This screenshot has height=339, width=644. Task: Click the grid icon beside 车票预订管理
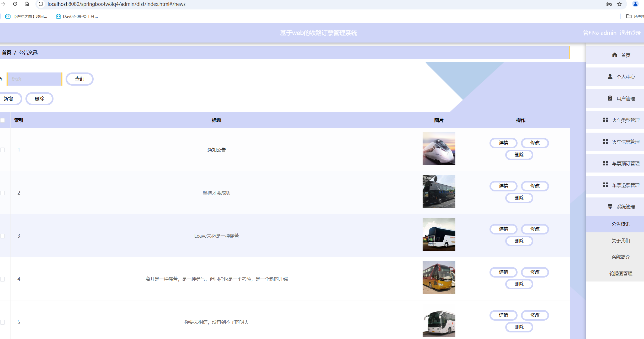(x=605, y=163)
